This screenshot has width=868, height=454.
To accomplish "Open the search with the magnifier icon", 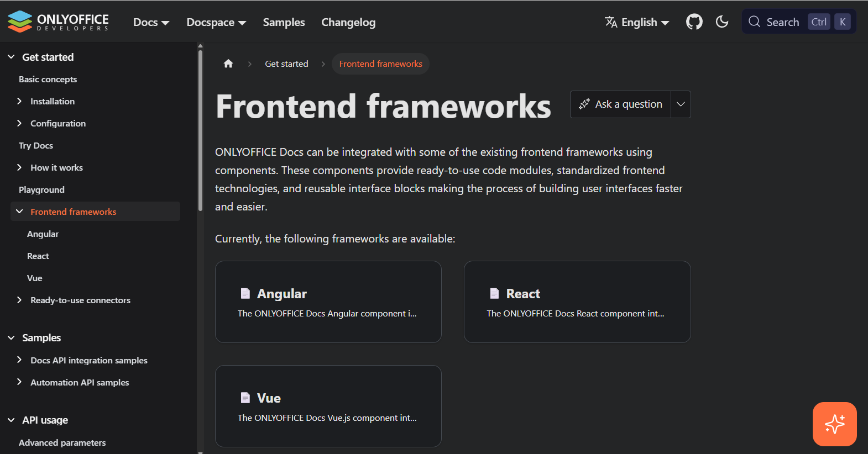I will (x=754, y=22).
